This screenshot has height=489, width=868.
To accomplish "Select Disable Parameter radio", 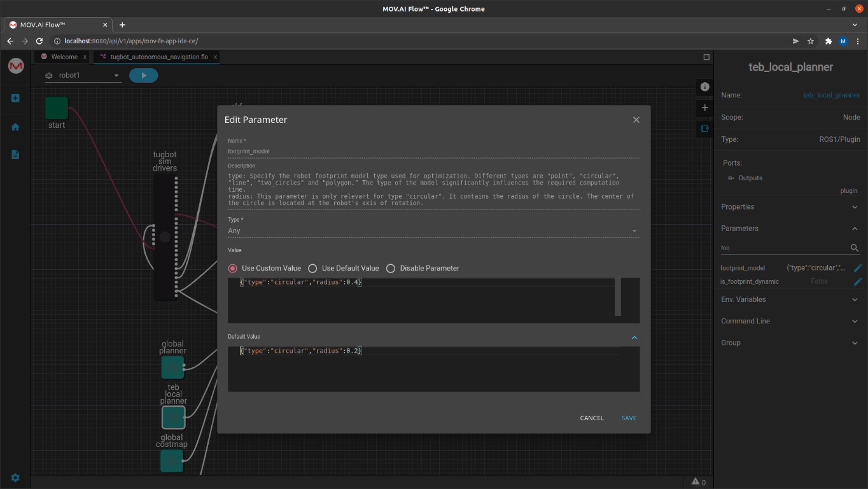I will (x=391, y=268).
